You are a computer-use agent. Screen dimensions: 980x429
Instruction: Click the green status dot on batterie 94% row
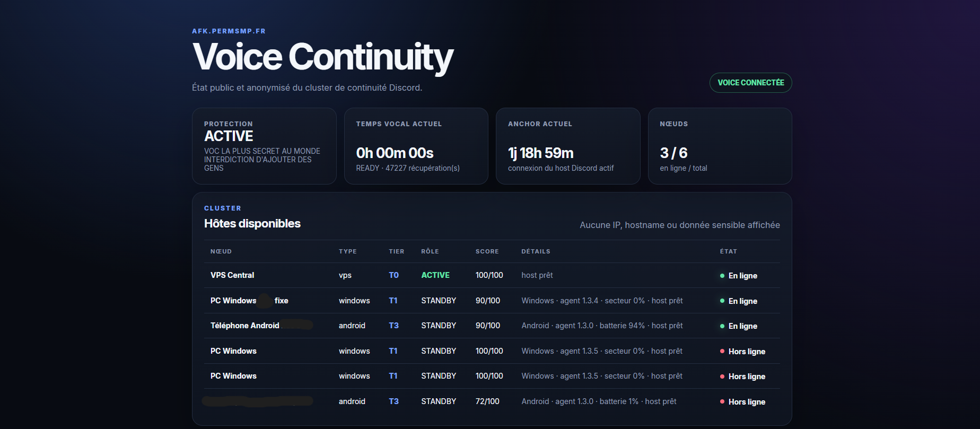click(x=722, y=326)
